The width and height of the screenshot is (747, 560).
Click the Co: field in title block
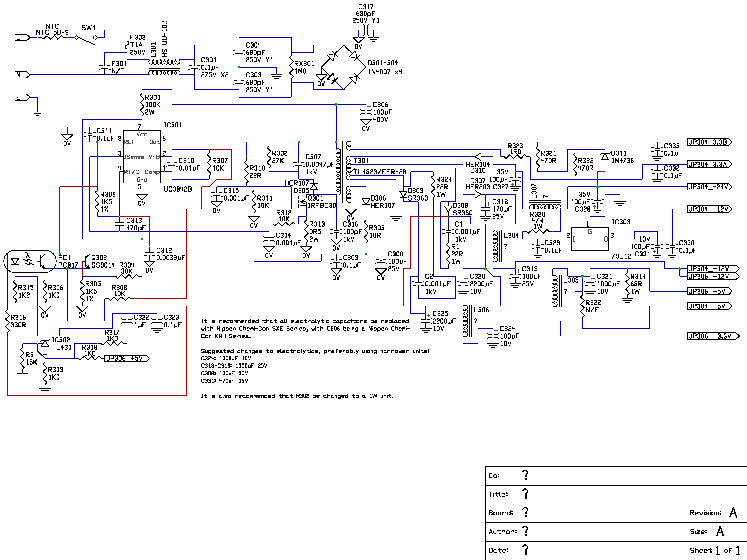tap(616, 476)
